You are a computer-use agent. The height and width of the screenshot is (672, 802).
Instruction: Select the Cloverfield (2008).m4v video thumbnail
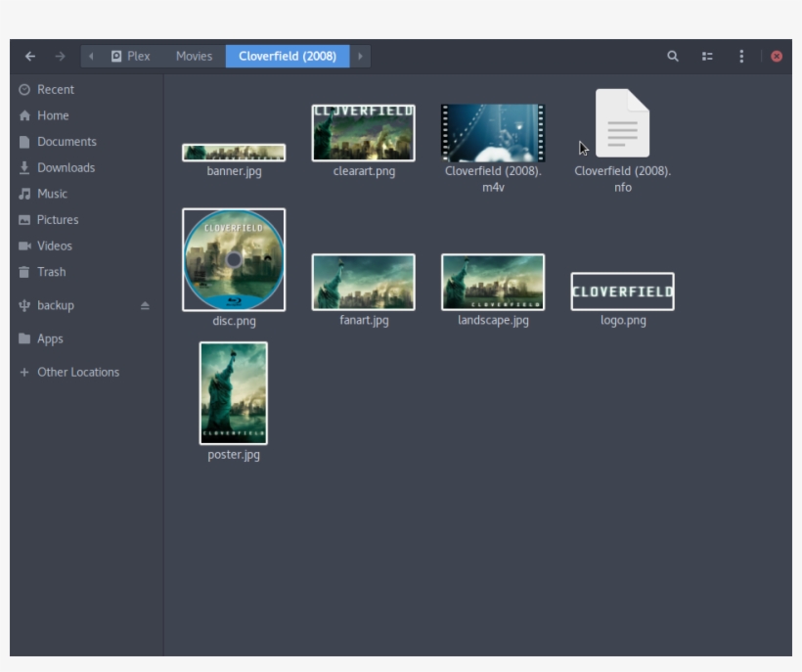493,133
